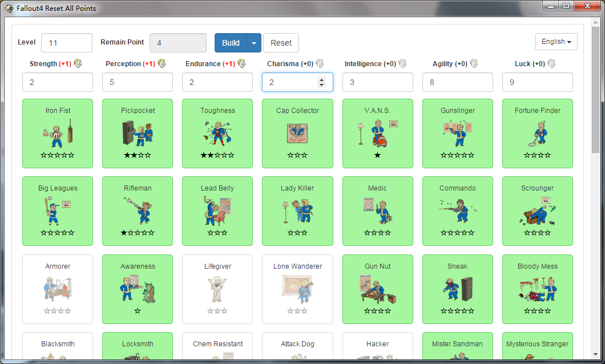Select the Mysterious Stranger perk card
The image size is (605, 364).
pos(538,346)
